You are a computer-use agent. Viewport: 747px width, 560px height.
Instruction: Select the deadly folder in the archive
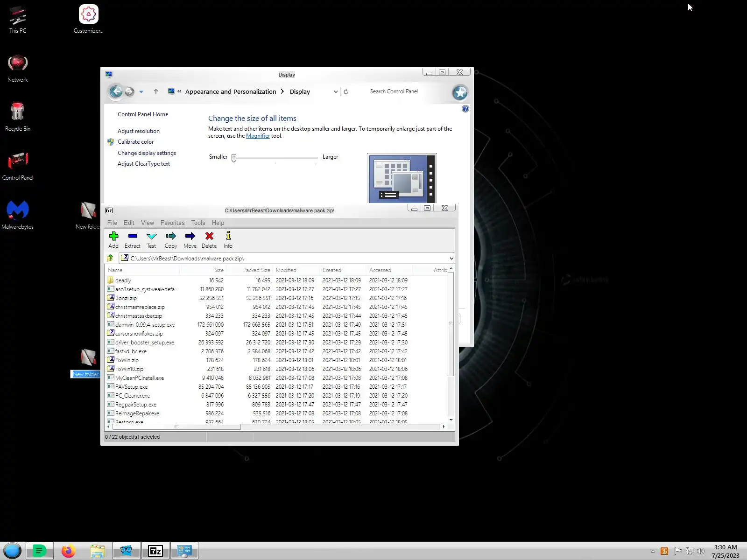point(123,280)
